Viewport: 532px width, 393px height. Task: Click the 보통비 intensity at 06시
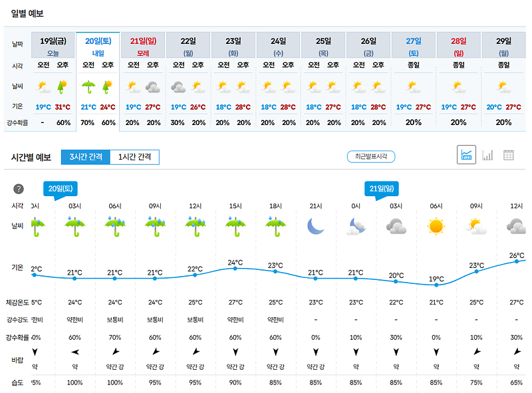coord(115,320)
